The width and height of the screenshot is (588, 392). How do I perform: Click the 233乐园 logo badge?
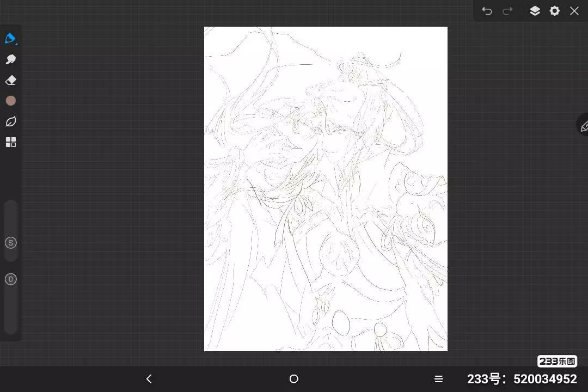[557, 361]
